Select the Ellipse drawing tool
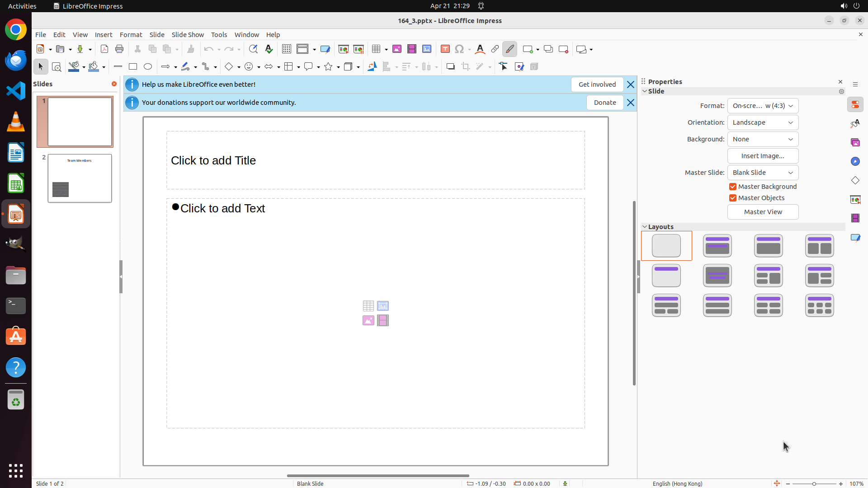 (x=148, y=67)
